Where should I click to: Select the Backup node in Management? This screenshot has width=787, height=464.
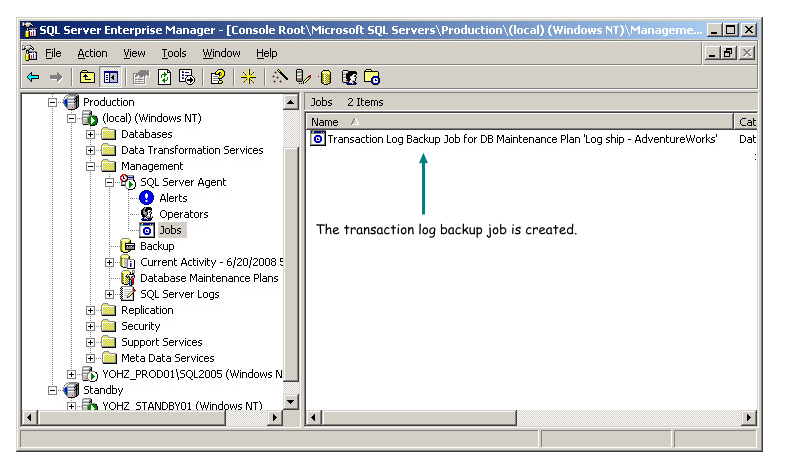(157, 246)
